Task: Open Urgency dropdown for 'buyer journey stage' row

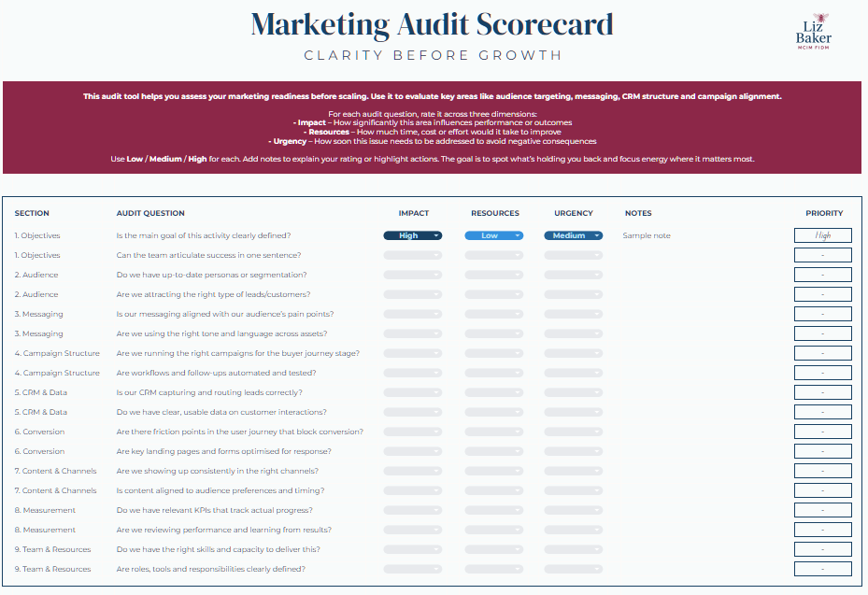Action: (x=574, y=353)
